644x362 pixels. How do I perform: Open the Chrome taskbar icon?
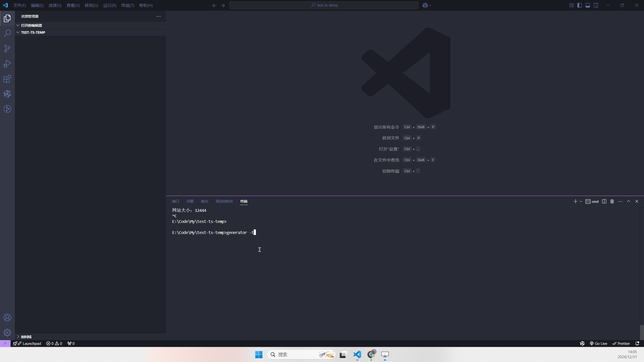[371, 354]
